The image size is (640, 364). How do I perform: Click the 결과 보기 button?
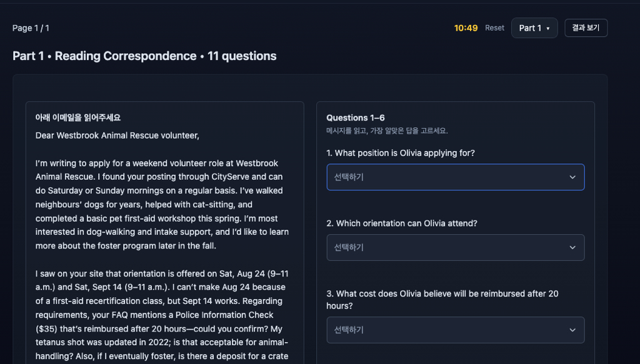coord(586,28)
